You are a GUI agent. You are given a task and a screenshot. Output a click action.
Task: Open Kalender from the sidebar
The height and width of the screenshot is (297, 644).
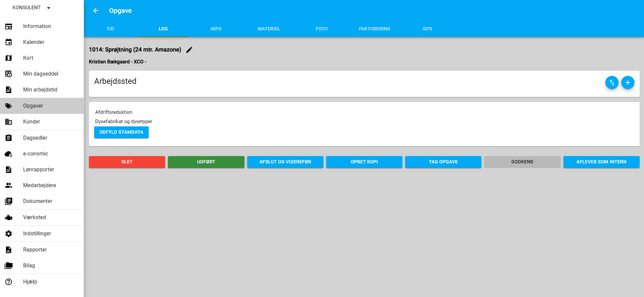click(42, 42)
